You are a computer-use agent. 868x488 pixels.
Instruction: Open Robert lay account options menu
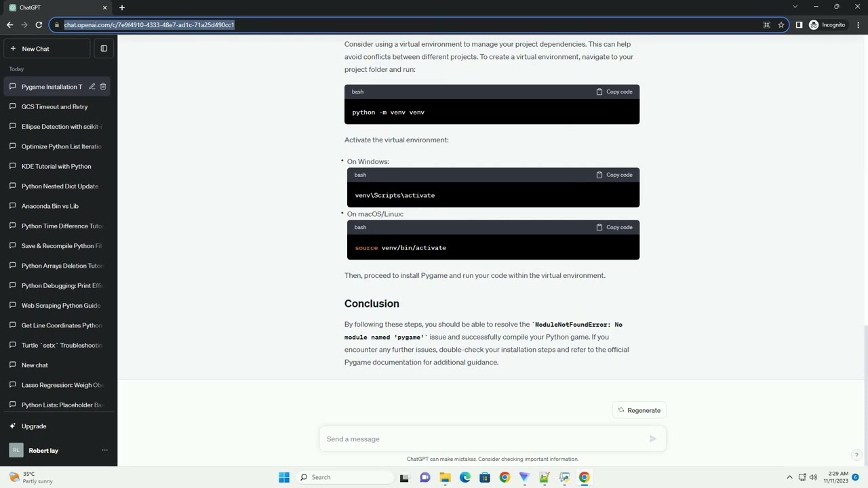tap(104, 451)
